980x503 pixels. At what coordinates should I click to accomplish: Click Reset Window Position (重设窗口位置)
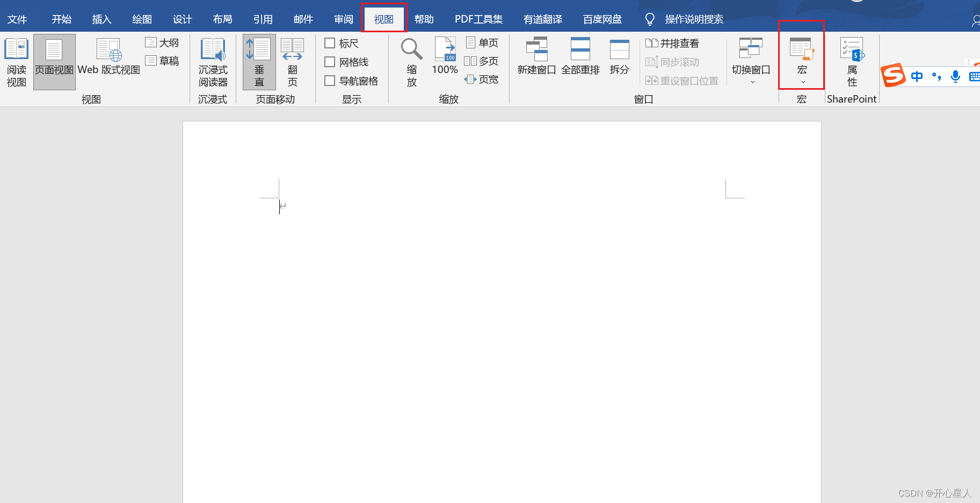(x=682, y=81)
